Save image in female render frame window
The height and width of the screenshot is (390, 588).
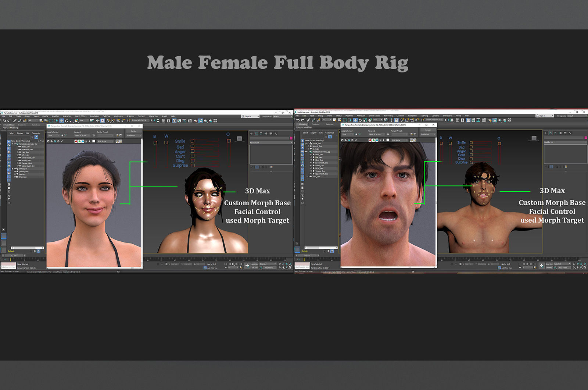(x=48, y=141)
